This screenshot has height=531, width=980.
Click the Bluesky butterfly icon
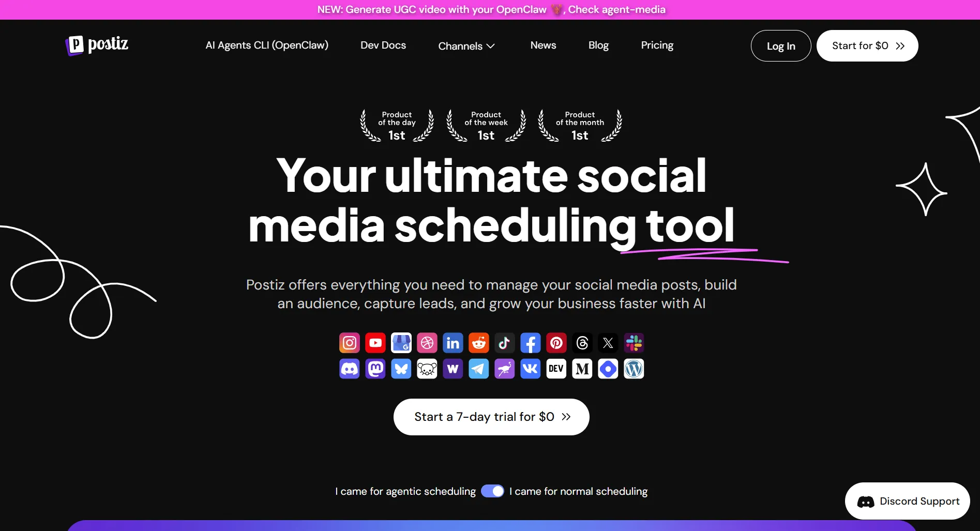pyautogui.click(x=401, y=369)
